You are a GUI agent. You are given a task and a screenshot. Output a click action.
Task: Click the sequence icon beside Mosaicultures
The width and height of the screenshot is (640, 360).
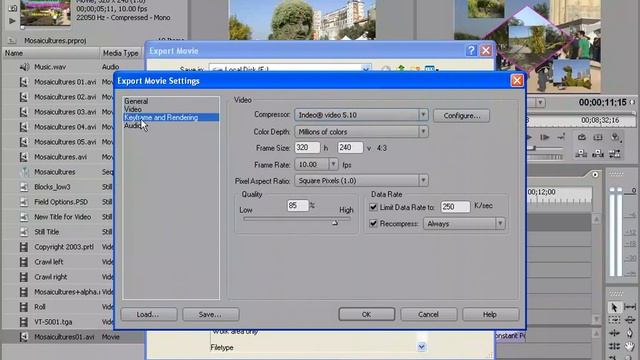click(x=24, y=172)
